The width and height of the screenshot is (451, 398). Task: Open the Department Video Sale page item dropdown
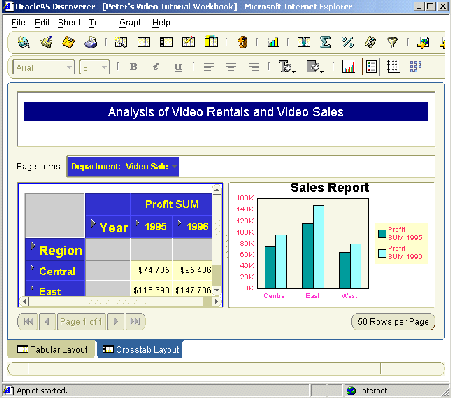[123, 166]
